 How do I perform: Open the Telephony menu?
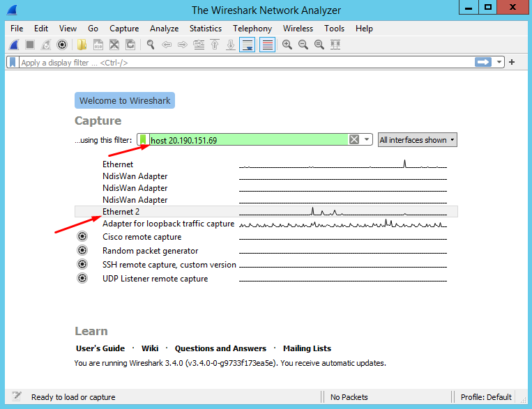[252, 29]
